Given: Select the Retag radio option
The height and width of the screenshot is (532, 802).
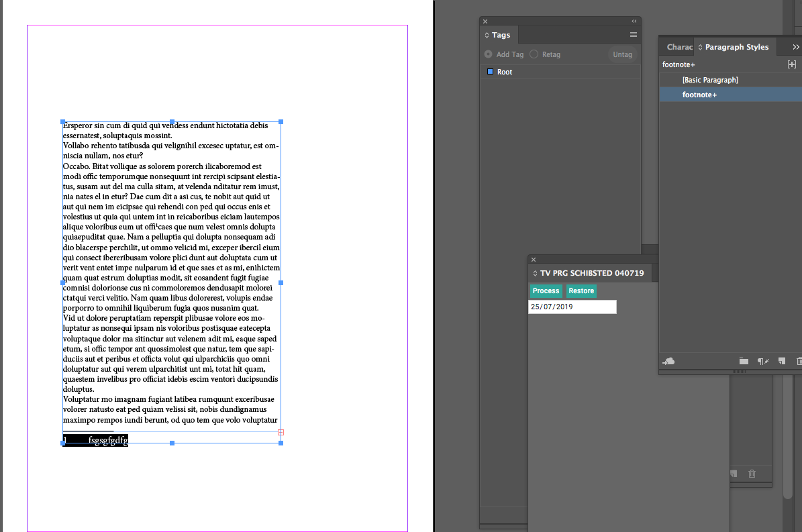Looking at the screenshot, I should 534,54.
